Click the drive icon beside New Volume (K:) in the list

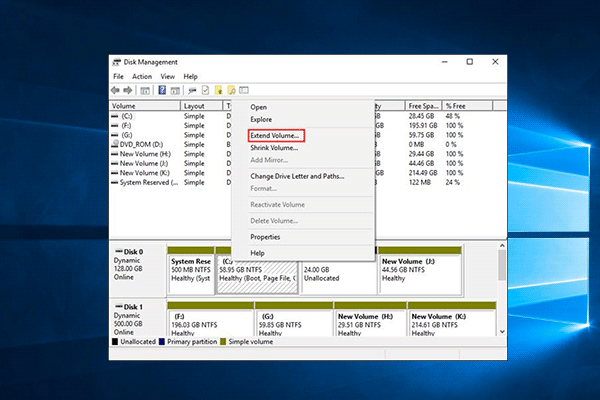tap(114, 173)
